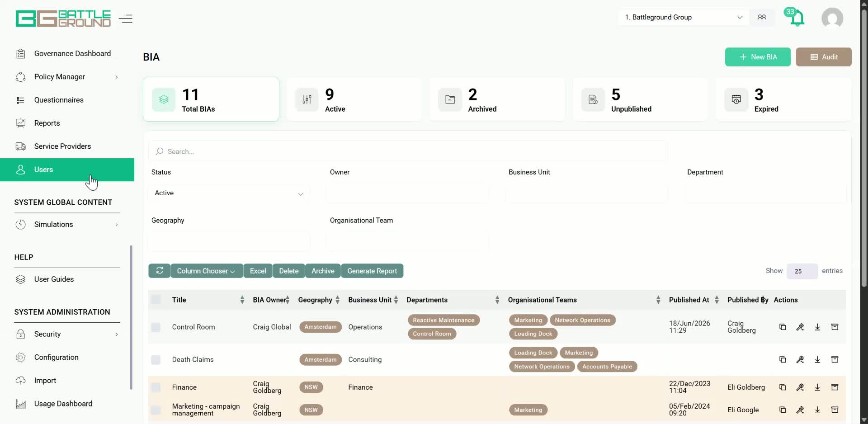Viewport: 868px width, 424px height.
Task: Open Governance Dashboard in the sidebar
Action: (x=67, y=53)
